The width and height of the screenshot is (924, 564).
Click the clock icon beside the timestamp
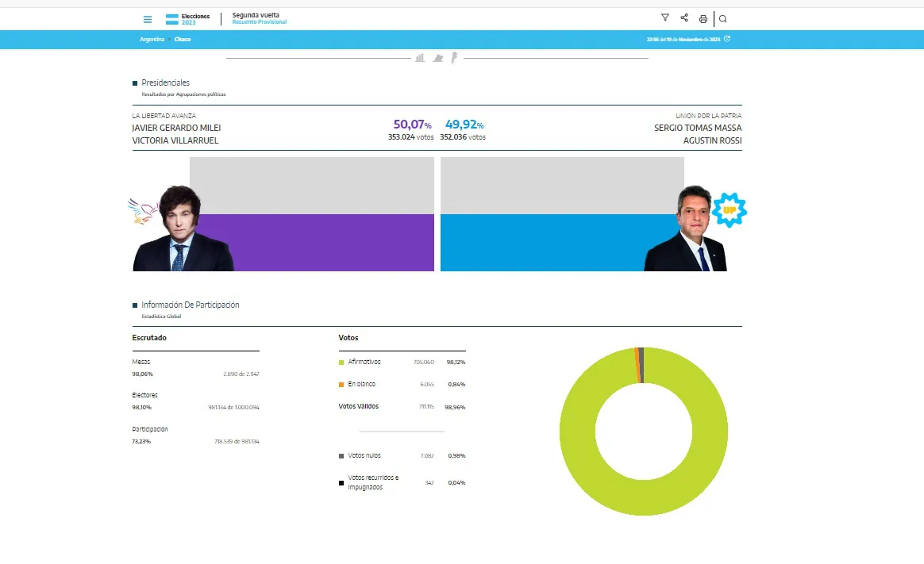727,38
